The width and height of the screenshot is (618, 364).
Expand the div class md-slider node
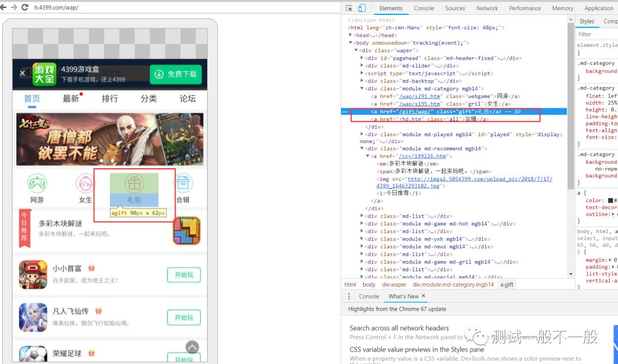coord(362,65)
